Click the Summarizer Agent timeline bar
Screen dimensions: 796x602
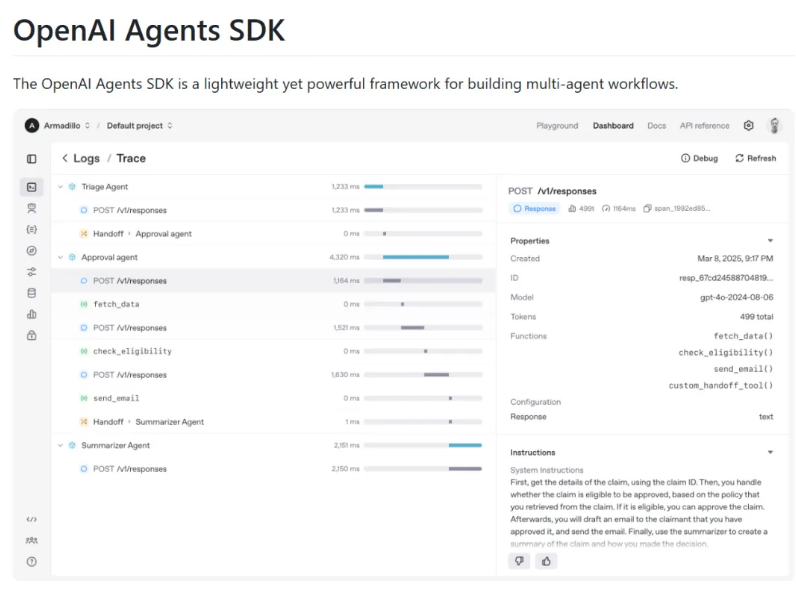click(465, 445)
